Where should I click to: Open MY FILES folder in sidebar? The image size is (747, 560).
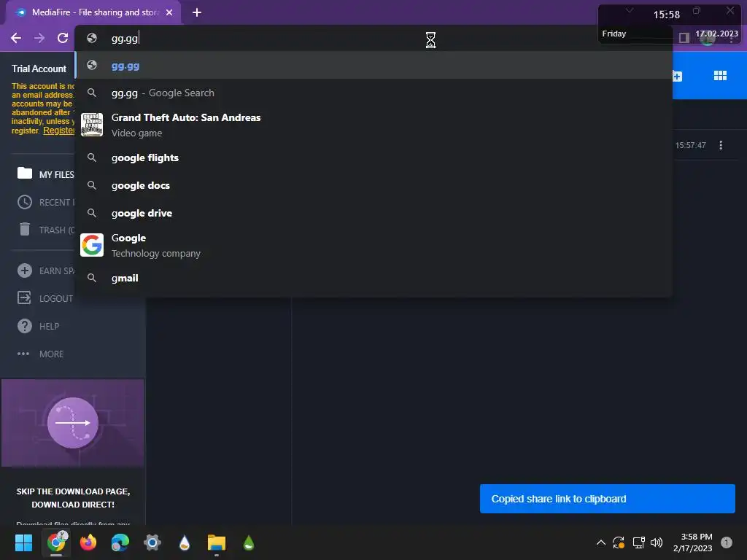coord(46,174)
